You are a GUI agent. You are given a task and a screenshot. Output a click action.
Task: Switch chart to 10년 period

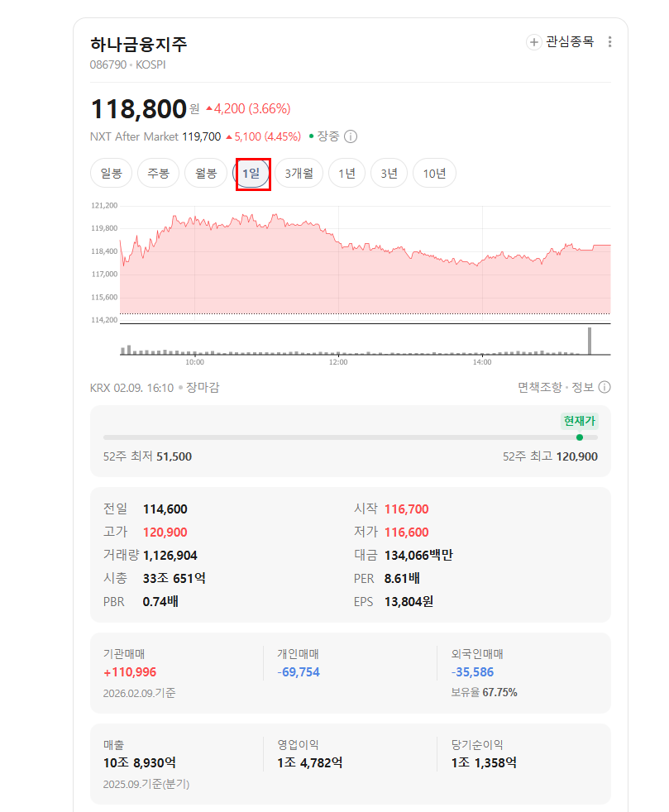[434, 173]
